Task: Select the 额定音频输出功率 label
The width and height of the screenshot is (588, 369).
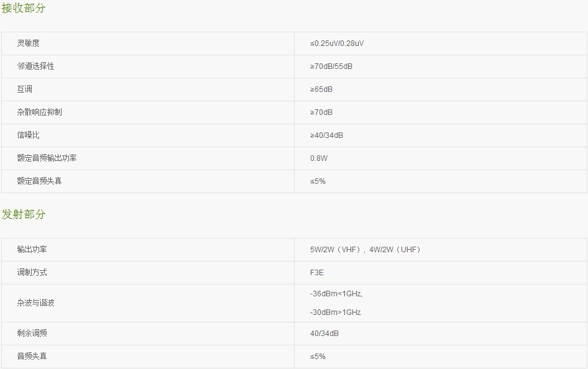Action: [47, 158]
